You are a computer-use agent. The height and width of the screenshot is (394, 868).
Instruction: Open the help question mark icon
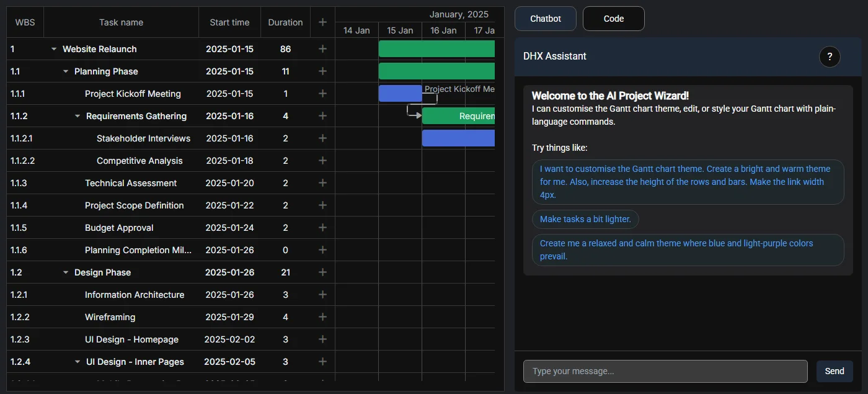(x=830, y=56)
